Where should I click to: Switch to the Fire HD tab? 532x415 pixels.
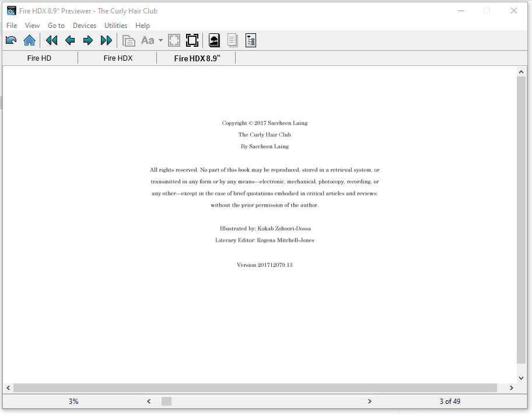(x=39, y=58)
